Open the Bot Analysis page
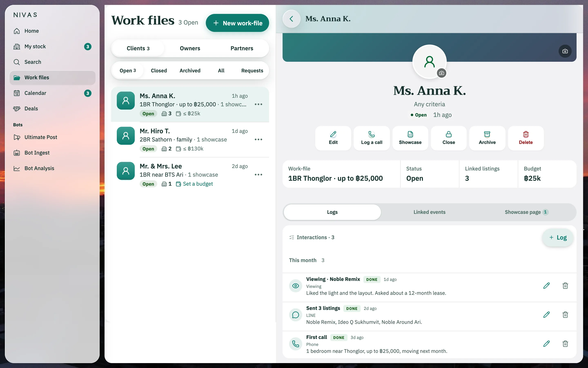Screen dimensions: 588x368 point(52,168)
